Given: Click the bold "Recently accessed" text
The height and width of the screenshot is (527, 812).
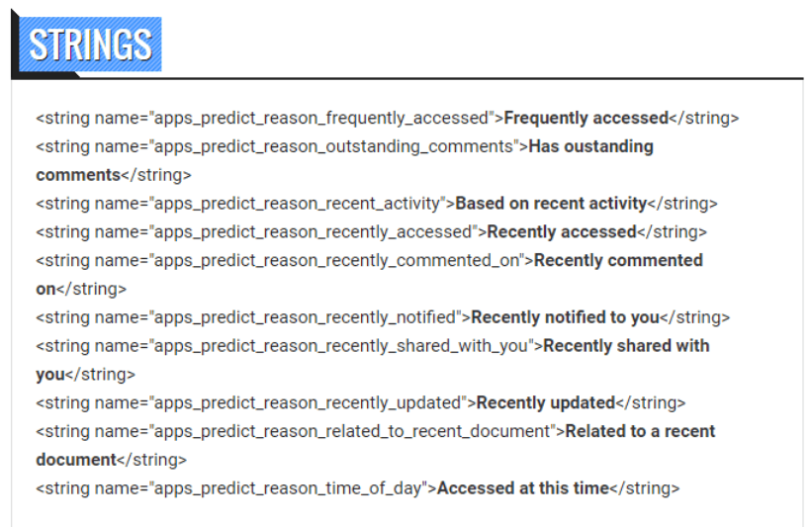Looking at the screenshot, I should pos(561,231).
